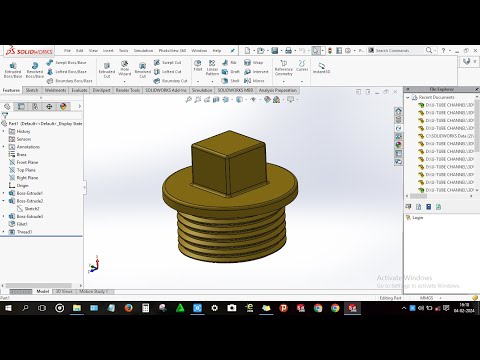Click the feature tree filter icon
This screenshot has width=480, height=360.
[5, 115]
